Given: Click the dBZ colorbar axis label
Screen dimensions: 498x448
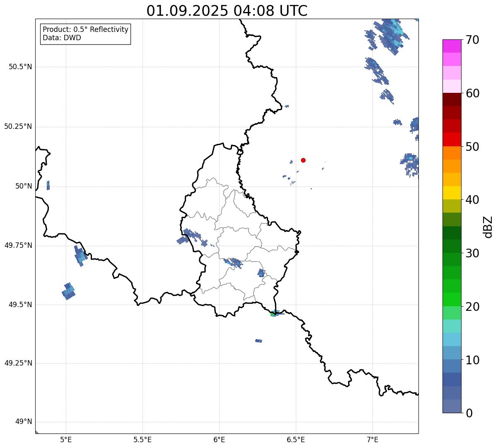Looking at the screenshot, I should tap(488, 227).
